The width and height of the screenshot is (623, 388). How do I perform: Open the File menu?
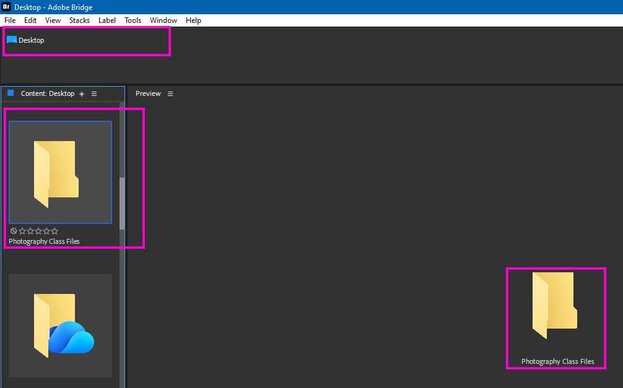pyautogui.click(x=10, y=20)
